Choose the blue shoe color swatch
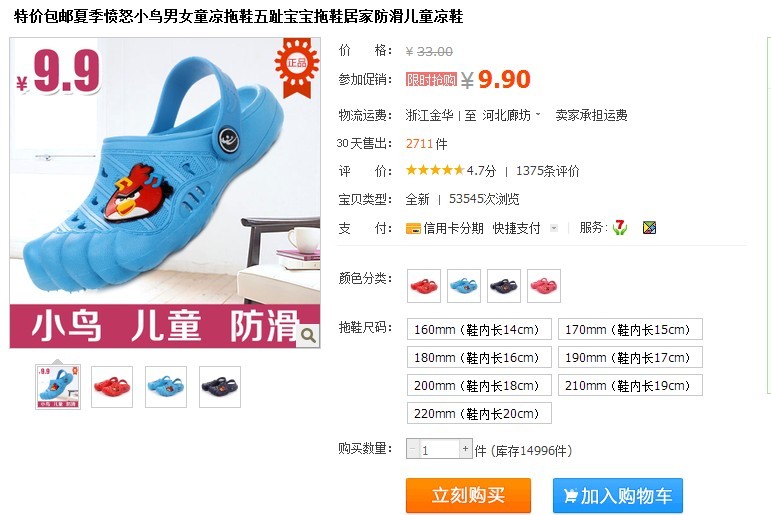This screenshot has width=771, height=515. [464, 286]
